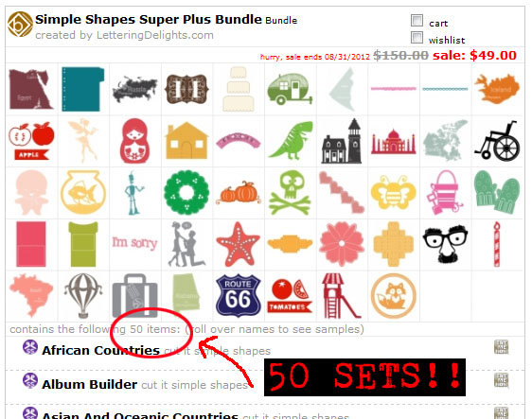Screen dimensions: 532x419
Task: Click the funny glasses mustache thumbnail
Action: click(445, 244)
